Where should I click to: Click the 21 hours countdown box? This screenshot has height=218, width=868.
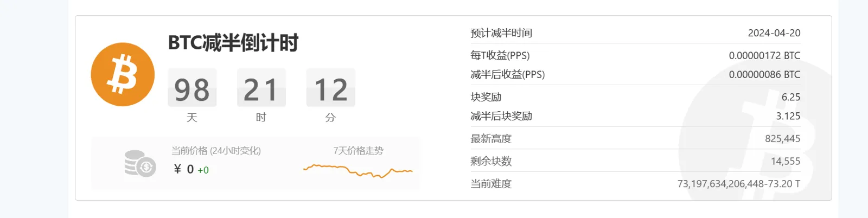tap(261, 88)
